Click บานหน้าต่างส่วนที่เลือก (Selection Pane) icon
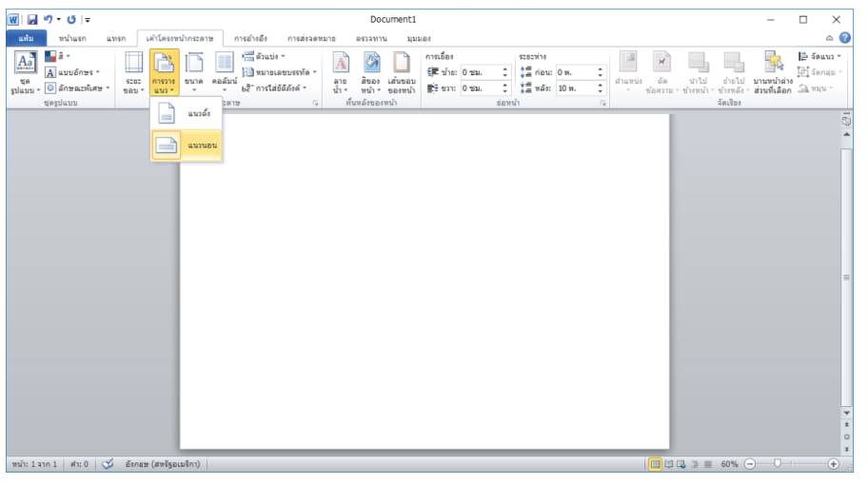 pyautogui.click(x=773, y=74)
